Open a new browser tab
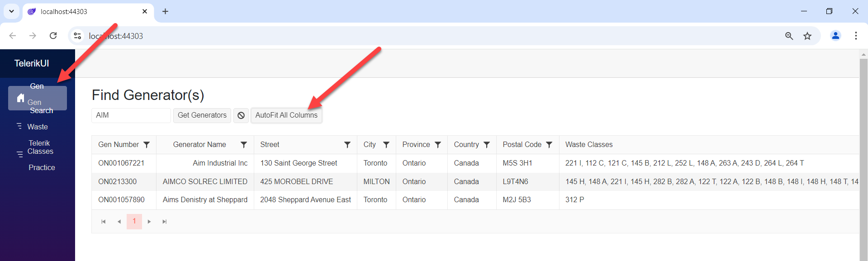This screenshot has height=261, width=868. pos(165,11)
